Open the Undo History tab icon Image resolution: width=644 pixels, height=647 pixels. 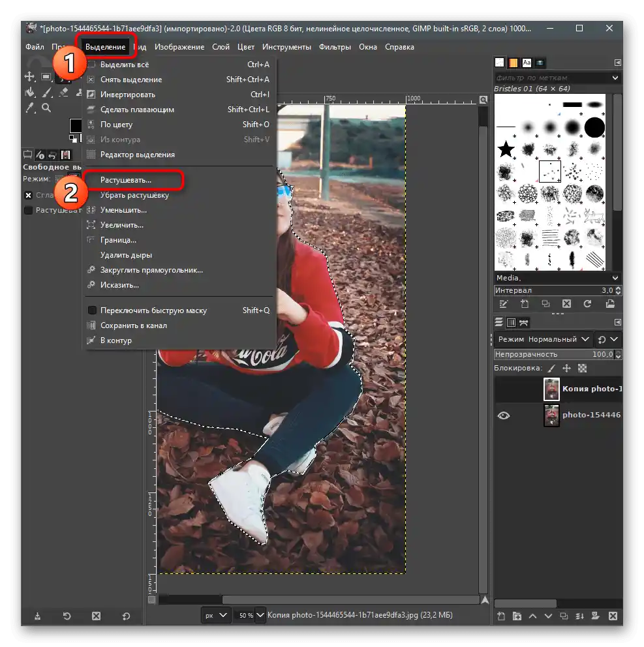coord(52,155)
